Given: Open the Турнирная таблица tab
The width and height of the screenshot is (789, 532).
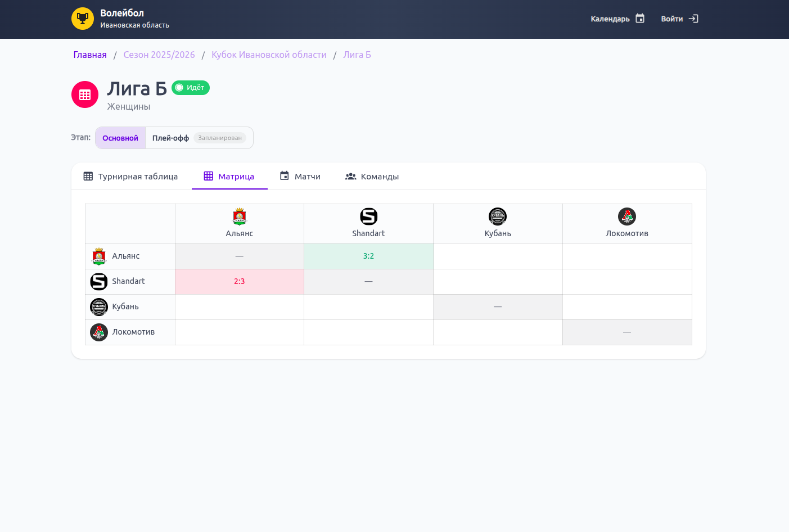Looking at the screenshot, I should tap(130, 177).
